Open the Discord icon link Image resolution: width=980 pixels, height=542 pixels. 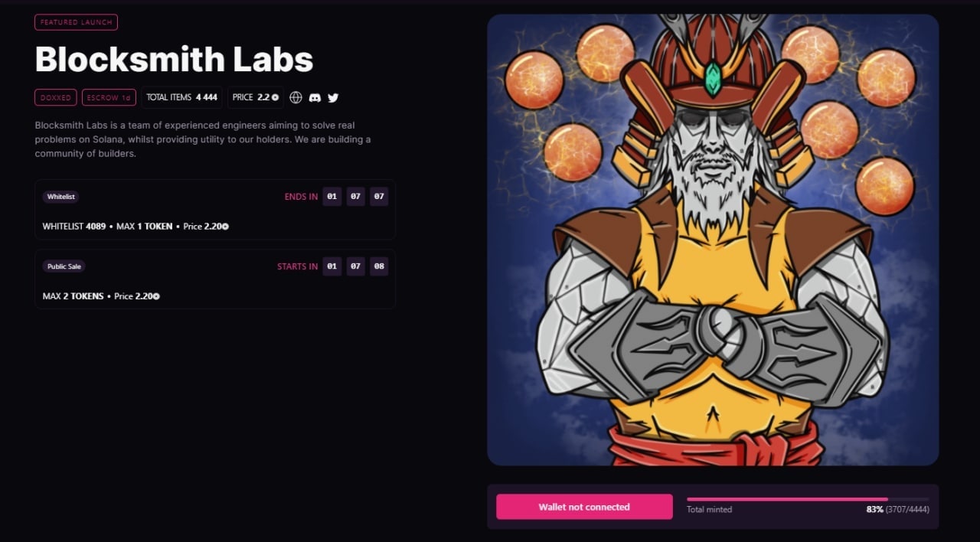315,97
